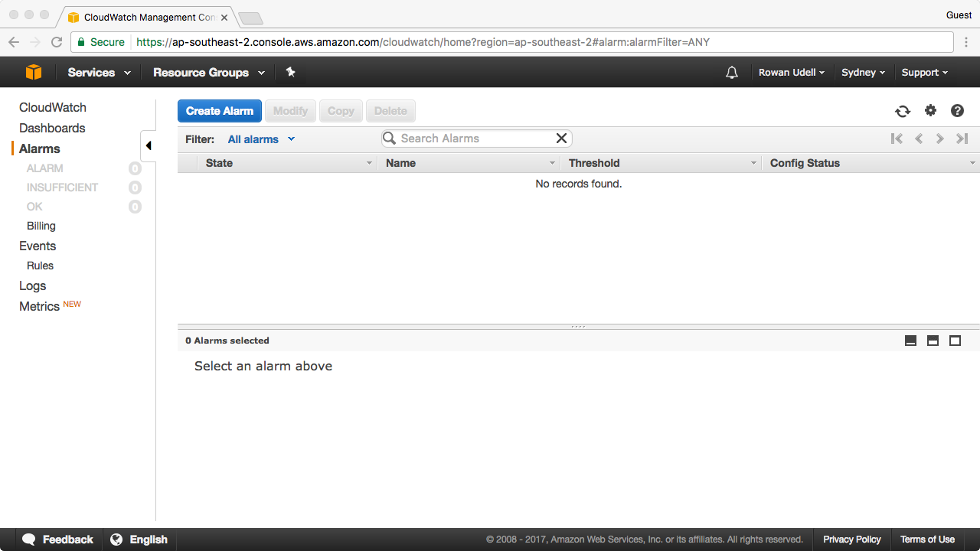
Task: Set details pane to split layout
Action: coord(933,341)
